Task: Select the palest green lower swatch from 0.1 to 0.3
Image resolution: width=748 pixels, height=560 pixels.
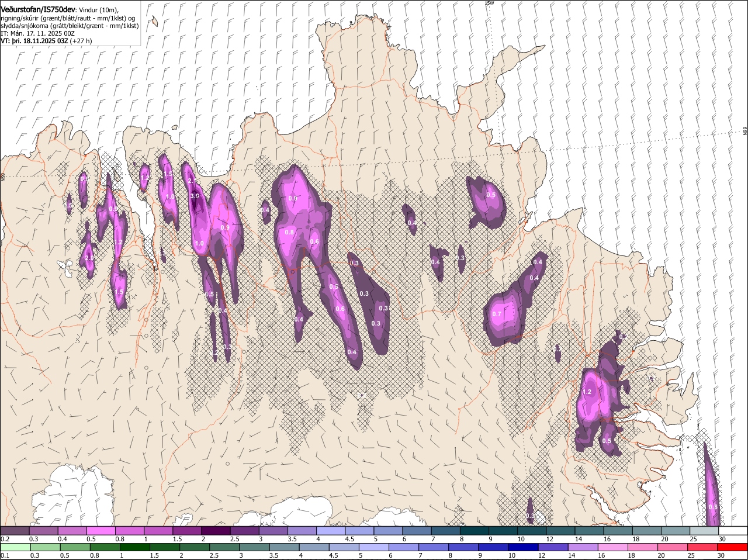Action: tap(16, 547)
